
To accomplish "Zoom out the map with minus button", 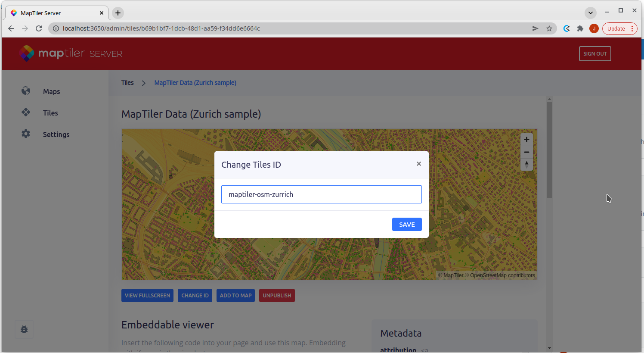I will (526, 152).
